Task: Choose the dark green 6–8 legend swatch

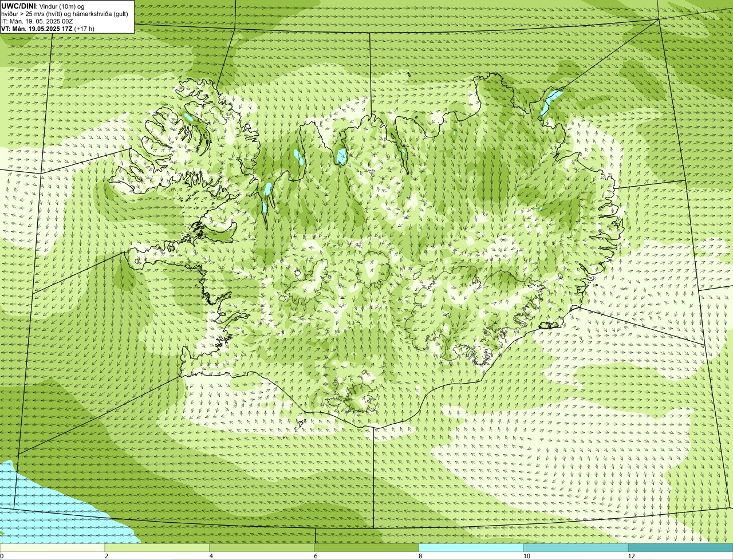Action: click(x=366, y=547)
